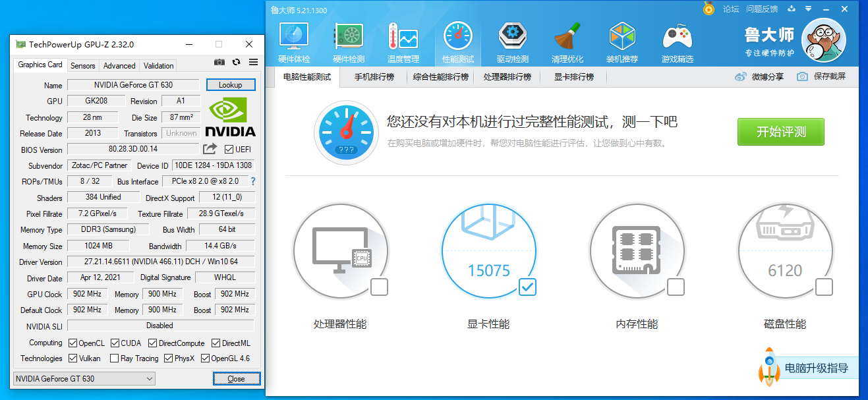Screen dimensions: 868x400
Task: Open the NVIDIA GeForce GT 630 GPU dropdown
Action: point(84,378)
